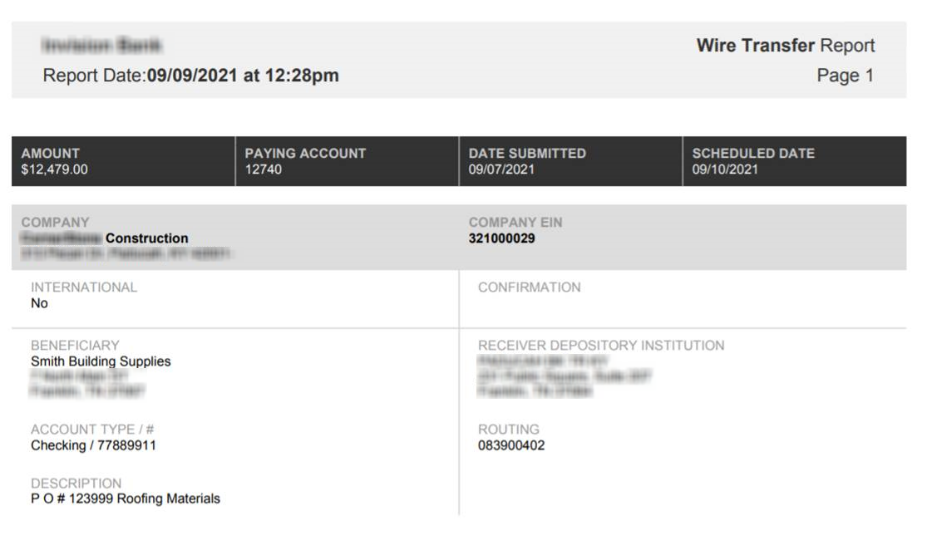Click the Wire Transfer Report title

[x=785, y=46]
